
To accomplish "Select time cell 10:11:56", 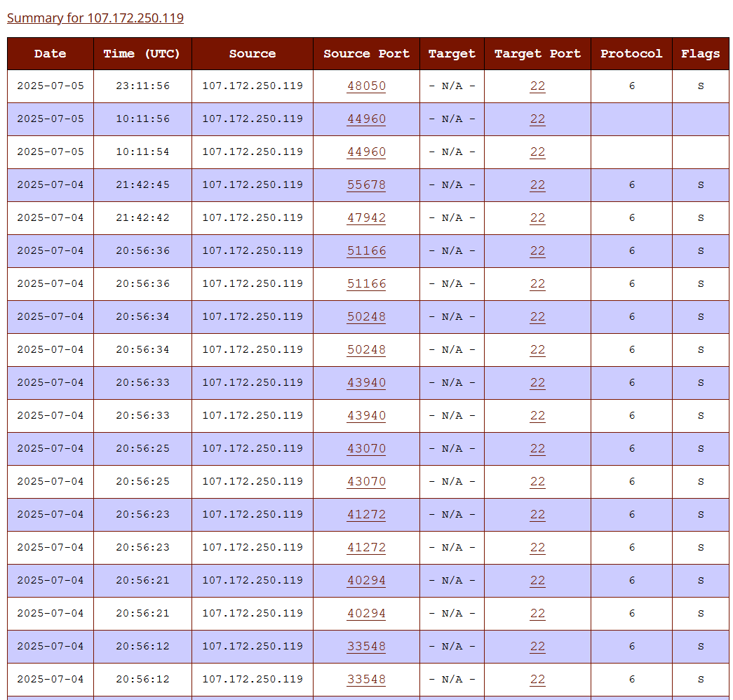I will click(x=142, y=119).
